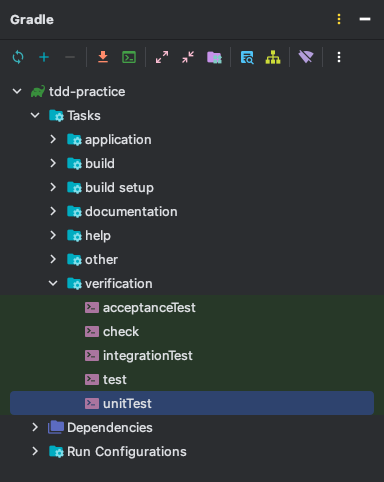Open the toolbar's vertical three-dot menu
The width and height of the screenshot is (384, 482).
(x=339, y=57)
